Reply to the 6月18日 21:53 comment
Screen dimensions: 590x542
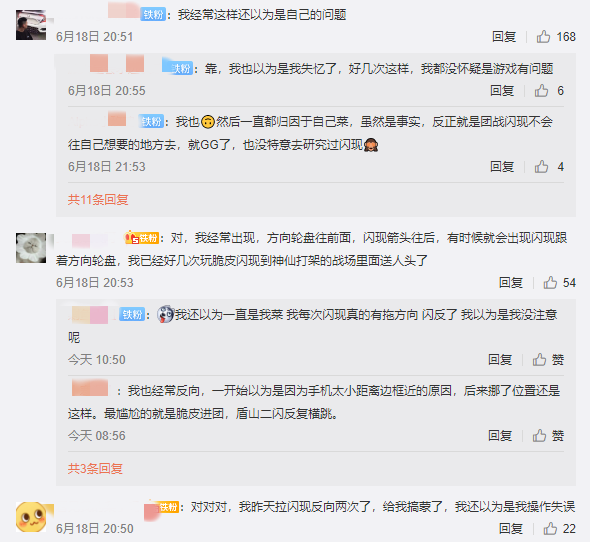(502, 166)
